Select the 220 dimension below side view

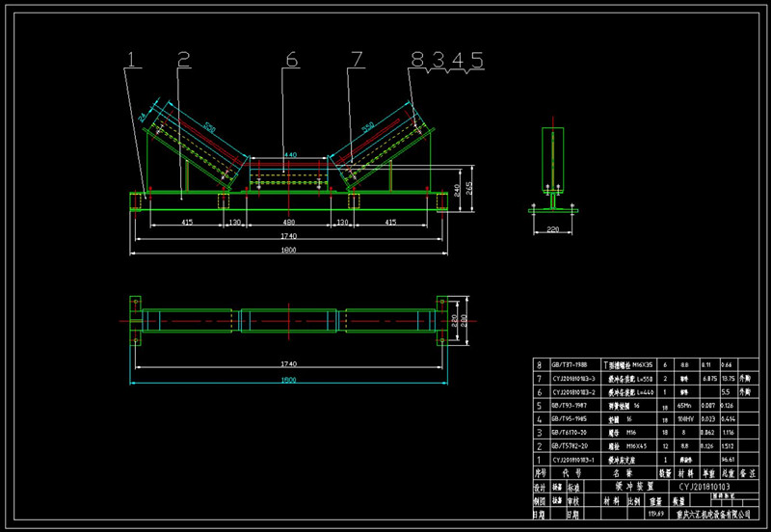click(x=553, y=229)
